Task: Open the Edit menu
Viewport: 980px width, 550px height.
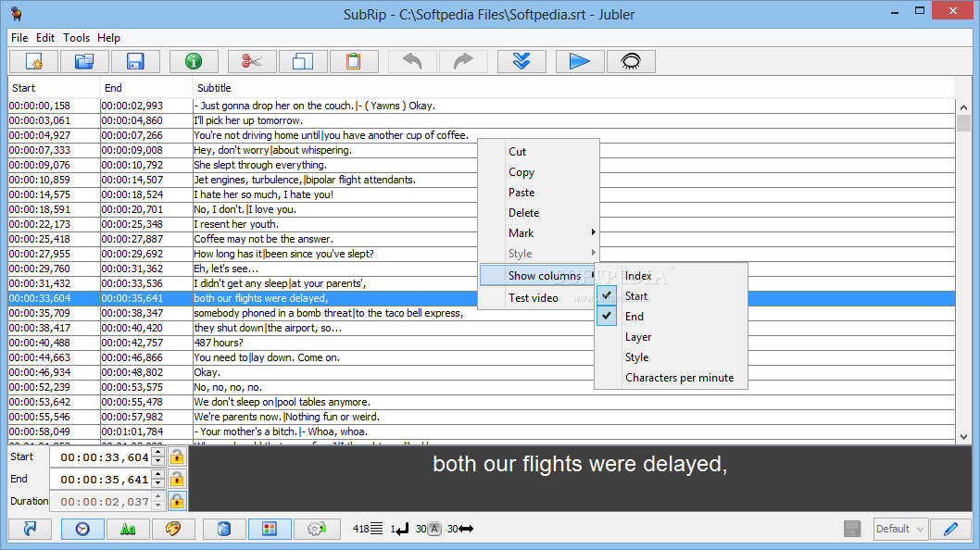Action: tap(45, 37)
